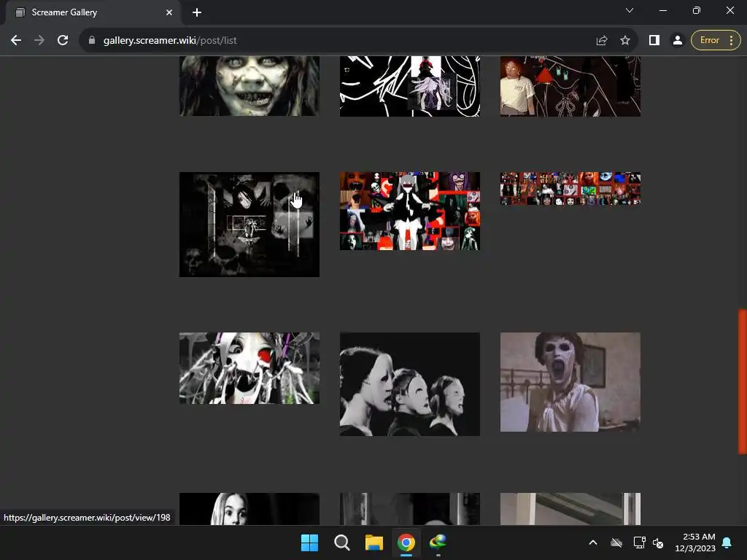Open red collage anime girl thumbnail

410,211
